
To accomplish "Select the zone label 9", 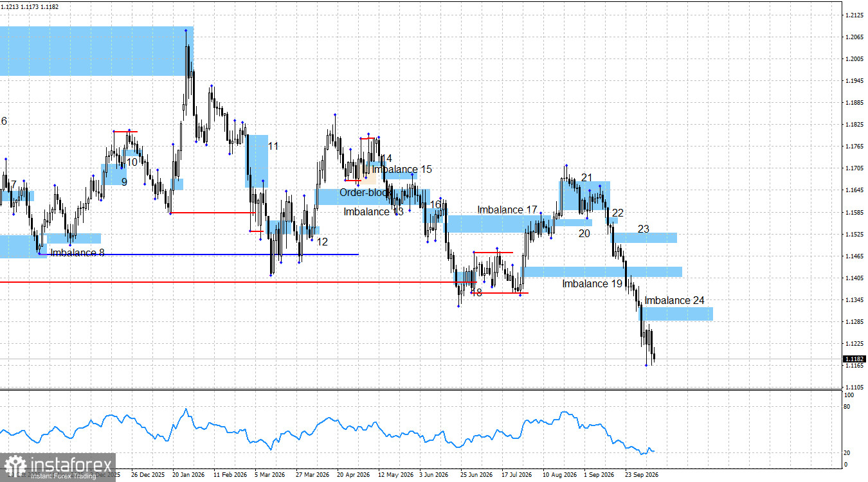I will (x=124, y=182).
